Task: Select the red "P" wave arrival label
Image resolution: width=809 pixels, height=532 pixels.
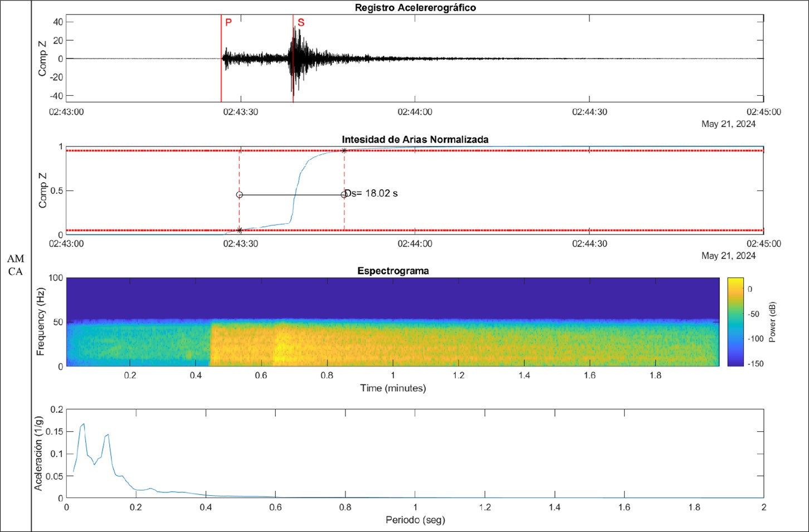Action: (x=228, y=23)
